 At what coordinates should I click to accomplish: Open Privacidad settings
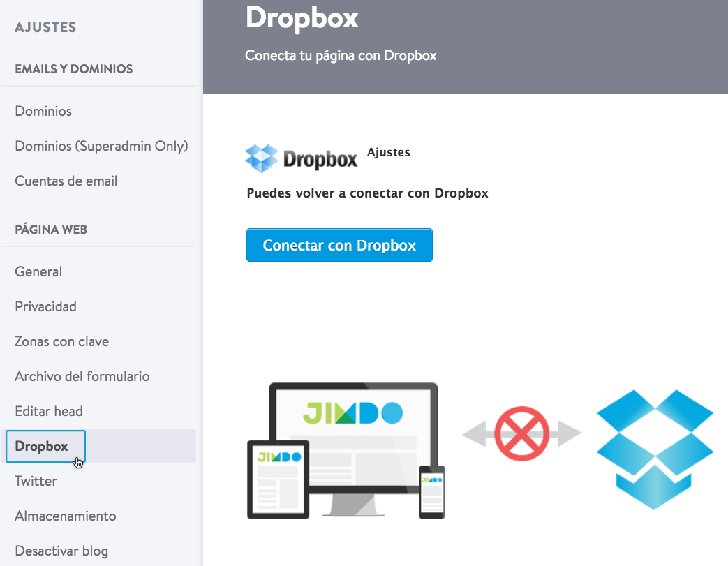pos(45,306)
